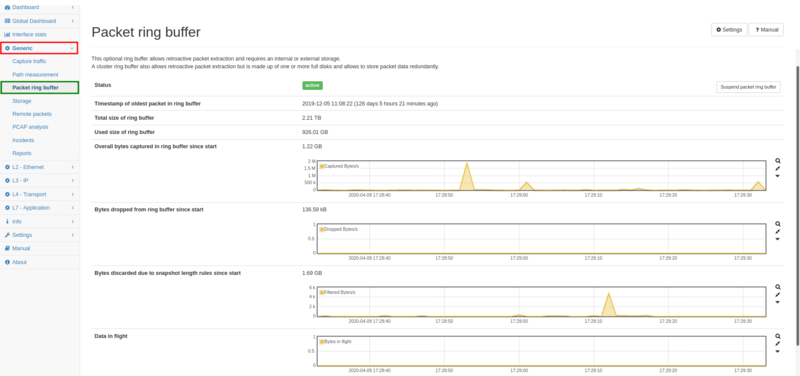Open the Settings button at top right
Viewport: 800px width, 376px height.
pyautogui.click(x=729, y=30)
